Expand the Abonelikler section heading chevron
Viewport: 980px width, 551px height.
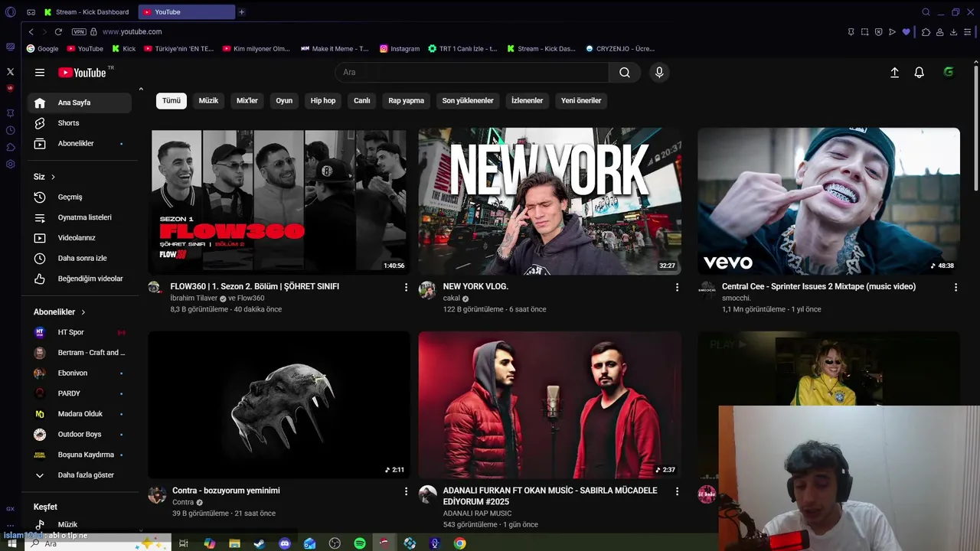(83, 312)
